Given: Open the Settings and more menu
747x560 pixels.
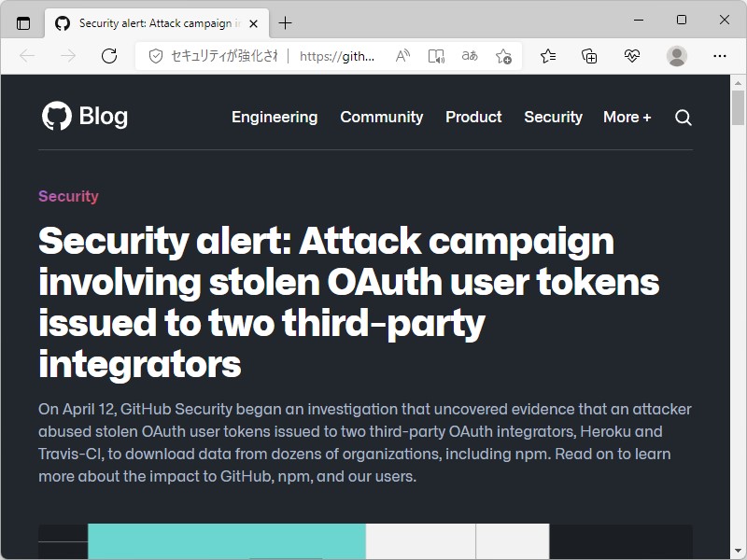Looking at the screenshot, I should 720,56.
